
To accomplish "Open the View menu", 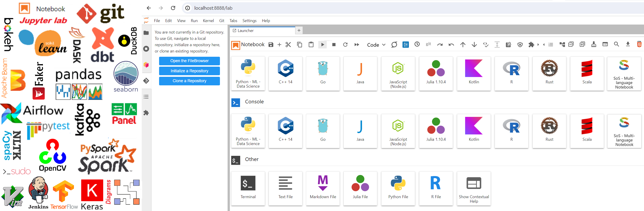I will pos(181,21).
